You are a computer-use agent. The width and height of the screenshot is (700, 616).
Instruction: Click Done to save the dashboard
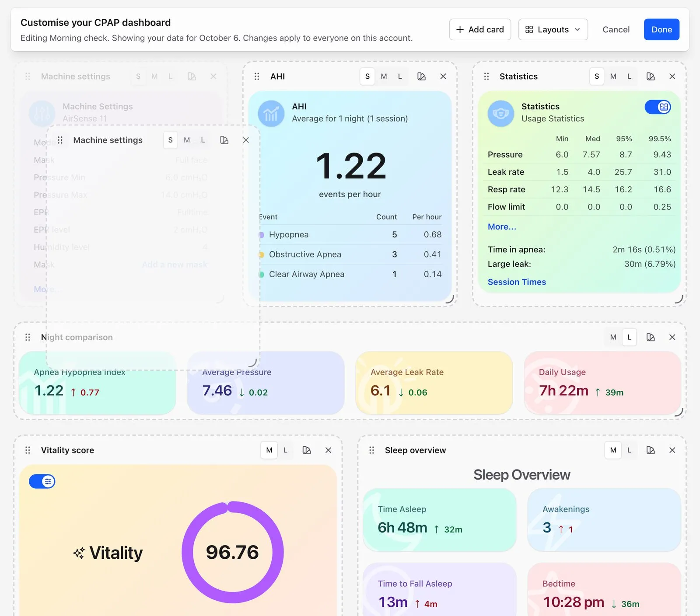point(661,29)
